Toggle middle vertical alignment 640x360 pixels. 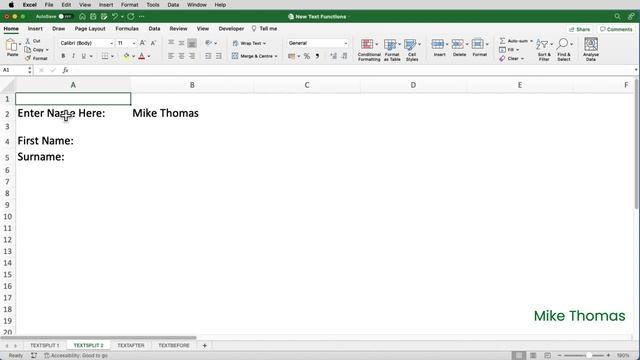[182, 43]
